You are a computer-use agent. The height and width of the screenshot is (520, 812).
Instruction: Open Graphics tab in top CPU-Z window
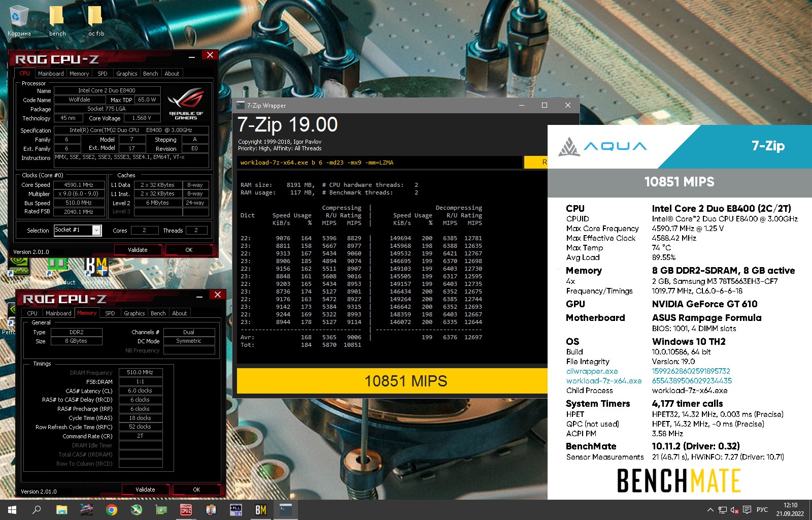(127, 74)
